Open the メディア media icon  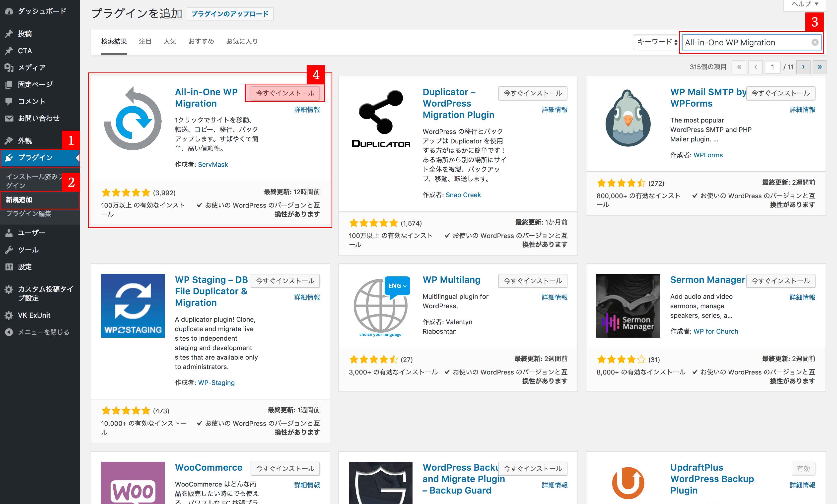9,67
